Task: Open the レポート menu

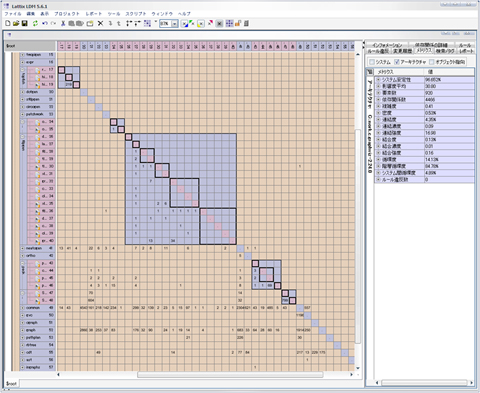Action: (94, 14)
